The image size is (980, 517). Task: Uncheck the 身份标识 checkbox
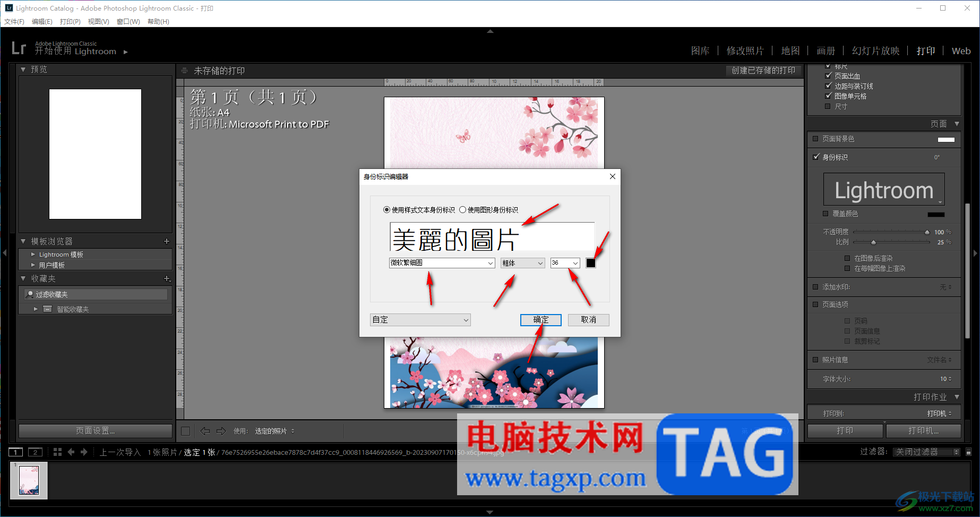tap(816, 157)
